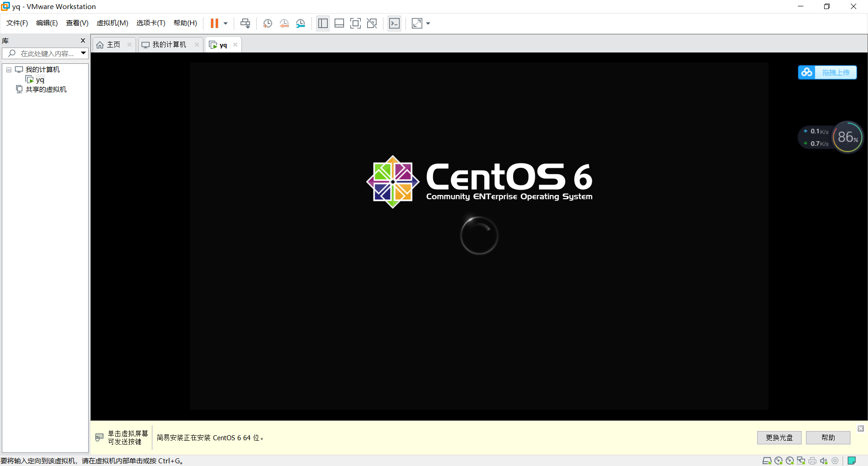Send Ctrl+Alt+Del to the virtual machine
Image resolution: width=868 pixels, height=466 pixels.
pyautogui.click(x=245, y=24)
